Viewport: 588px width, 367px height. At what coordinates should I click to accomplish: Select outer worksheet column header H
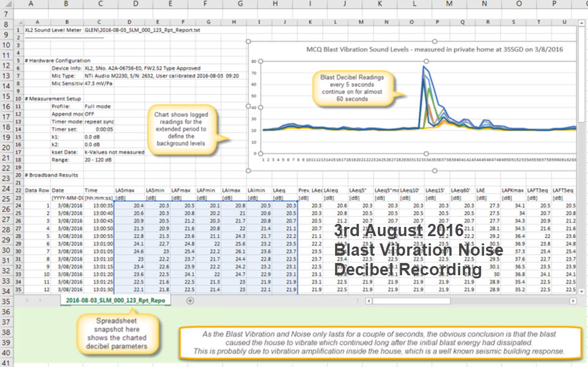[275, 4]
